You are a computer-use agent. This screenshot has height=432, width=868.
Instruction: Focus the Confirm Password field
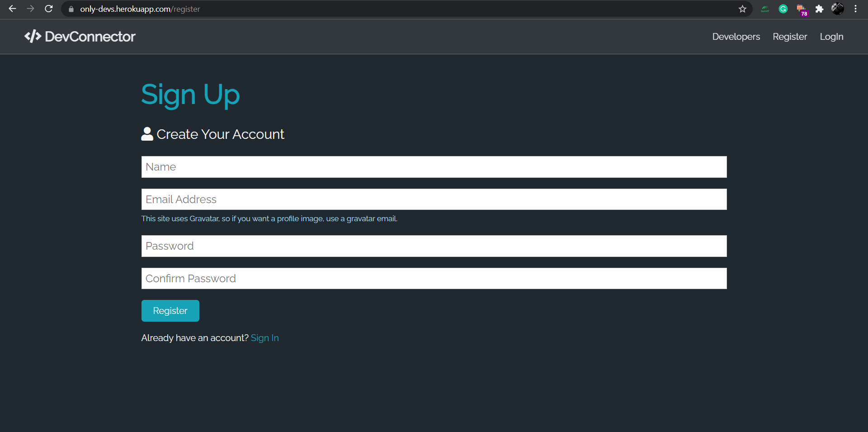tap(434, 279)
